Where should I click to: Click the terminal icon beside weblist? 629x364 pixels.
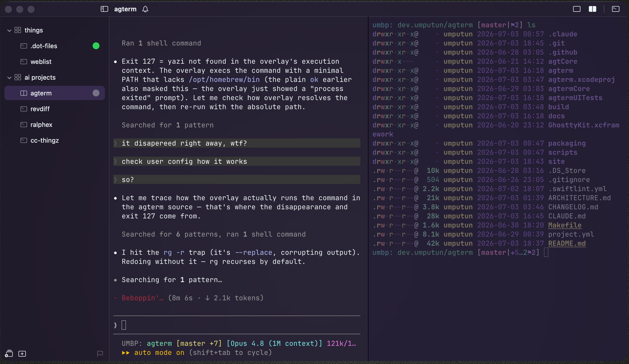tap(24, 61)
